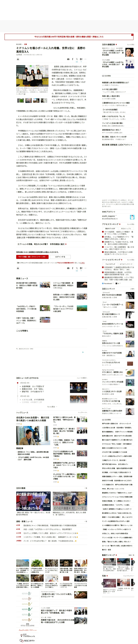
Task: Open カブトムシの常識 related article link
Action: [42, 244]
